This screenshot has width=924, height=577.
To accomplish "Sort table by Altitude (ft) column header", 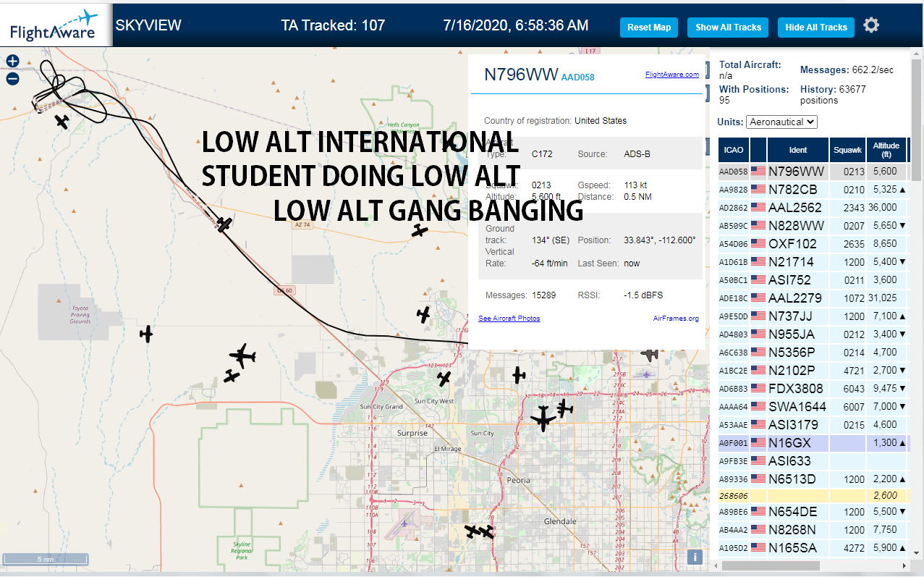I will click(x=886, y=150).
